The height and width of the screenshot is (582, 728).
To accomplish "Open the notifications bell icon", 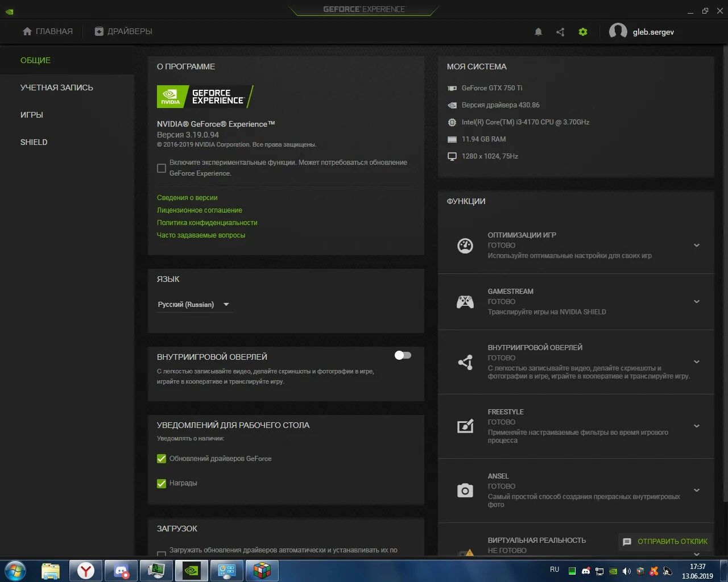I will pos(538,32).
